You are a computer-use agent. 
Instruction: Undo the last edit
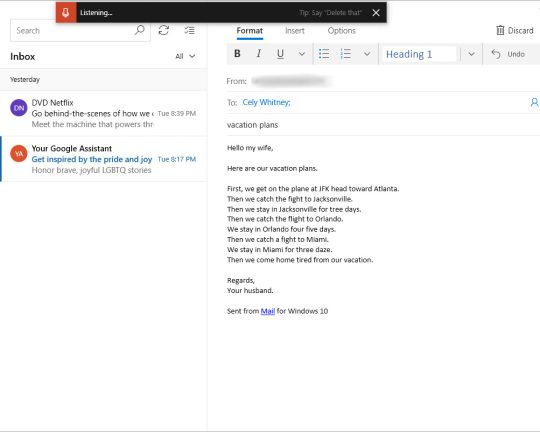508,54
